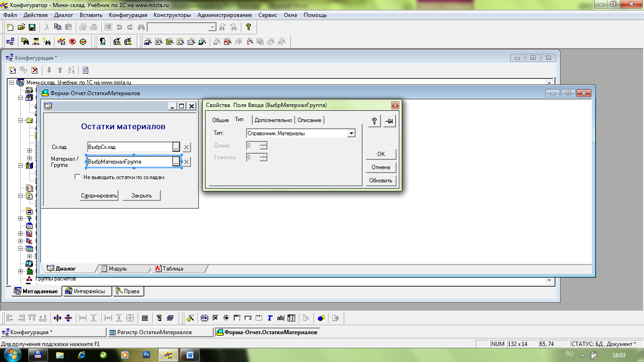Switch to the Дополнительно properties tab

coord(273,120)
